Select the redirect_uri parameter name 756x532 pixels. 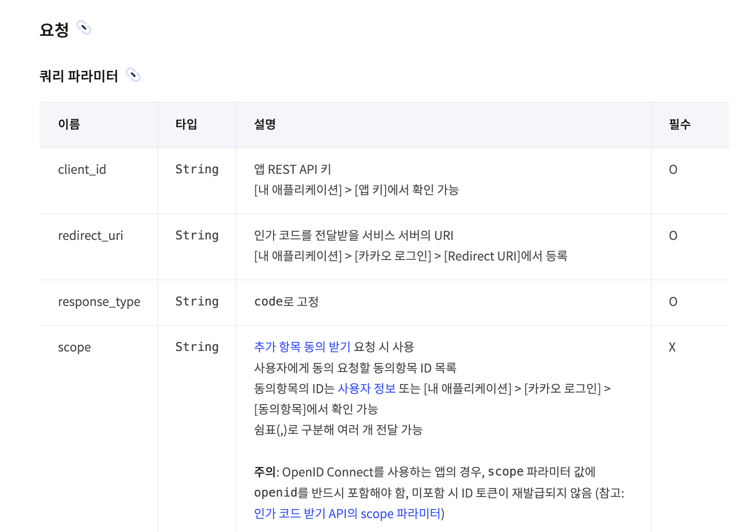tap(91, 236)
